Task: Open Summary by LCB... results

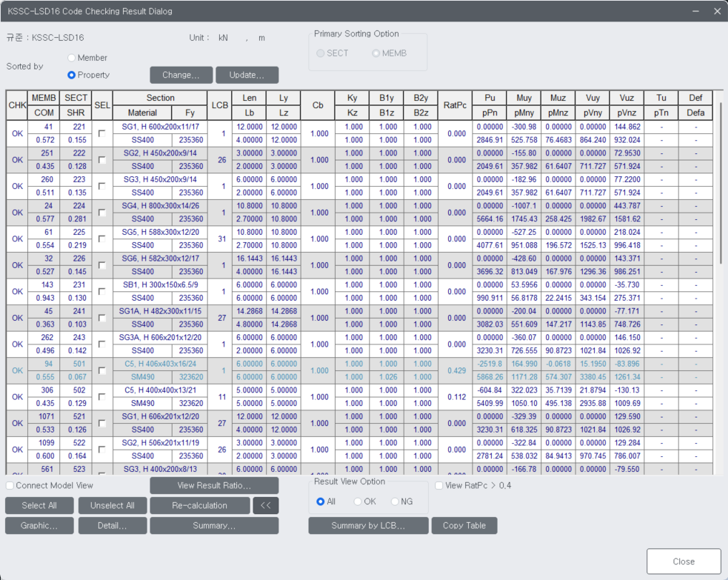Action: coord(368,525)
